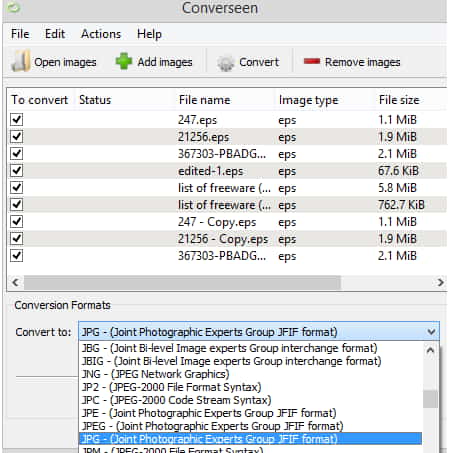Click the left arrow of horizontal scrollbar
450x453 pixels.
15,283
